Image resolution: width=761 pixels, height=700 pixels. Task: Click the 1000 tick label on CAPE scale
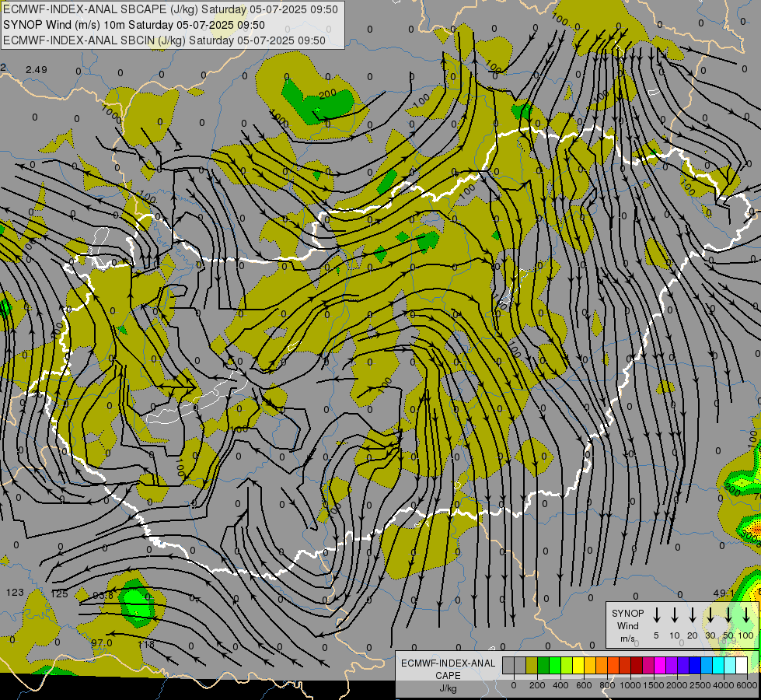click(630, 685)
